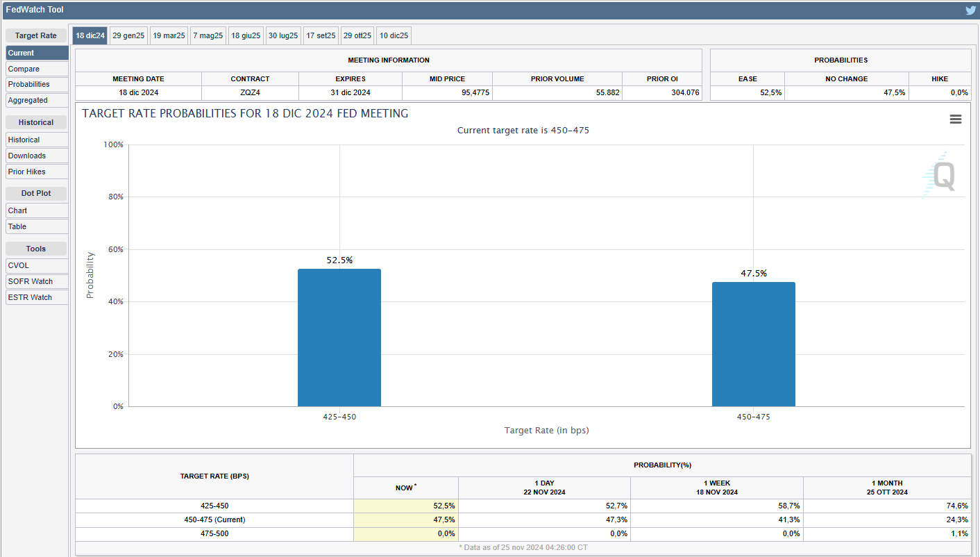Open SOFR Watch tool
980x557 pixels.
pyautogui.click(x=37, y=281)
